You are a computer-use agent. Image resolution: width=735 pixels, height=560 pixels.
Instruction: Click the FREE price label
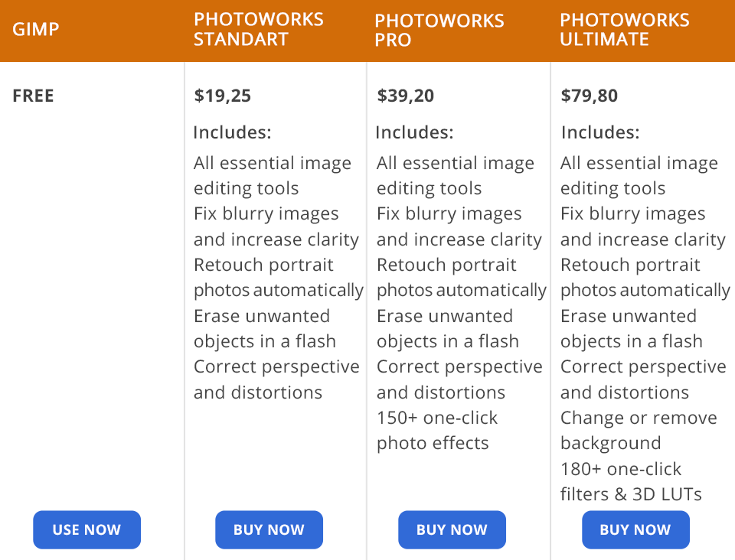33,96
